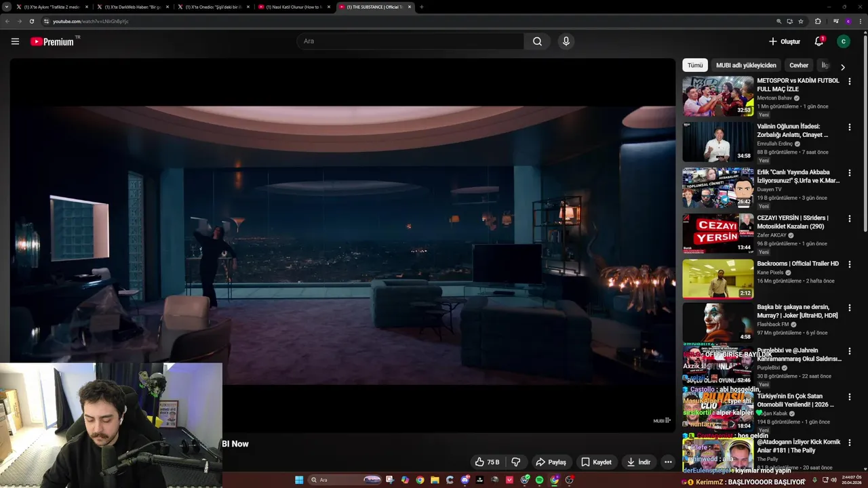868x488 pixels.
Task: Open Kane Pixels channel link
Action: (770, 272)
